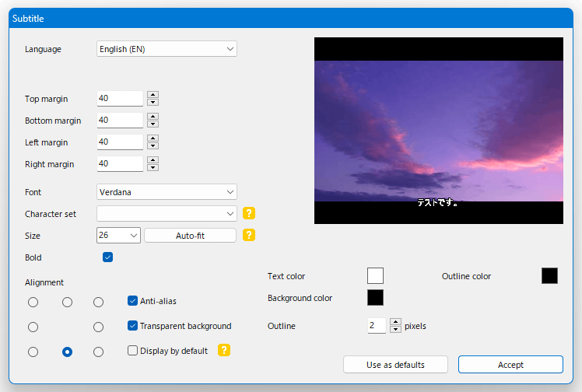This screenshot has width=582, height=392.
Task: Click Use as defaults button
Action: 395,365
